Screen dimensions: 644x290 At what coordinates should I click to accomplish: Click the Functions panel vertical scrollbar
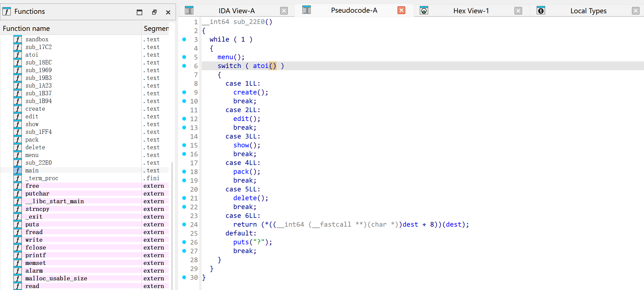click(x=172, y=226)
